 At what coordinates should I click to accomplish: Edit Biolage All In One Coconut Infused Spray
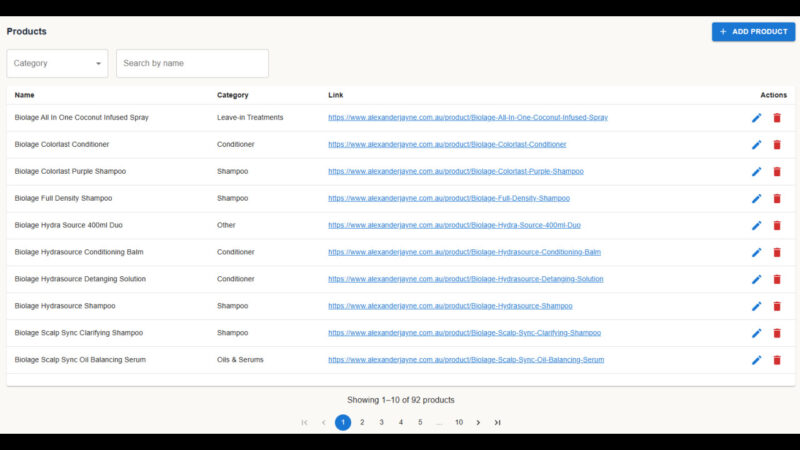click(x=756, y=118)
